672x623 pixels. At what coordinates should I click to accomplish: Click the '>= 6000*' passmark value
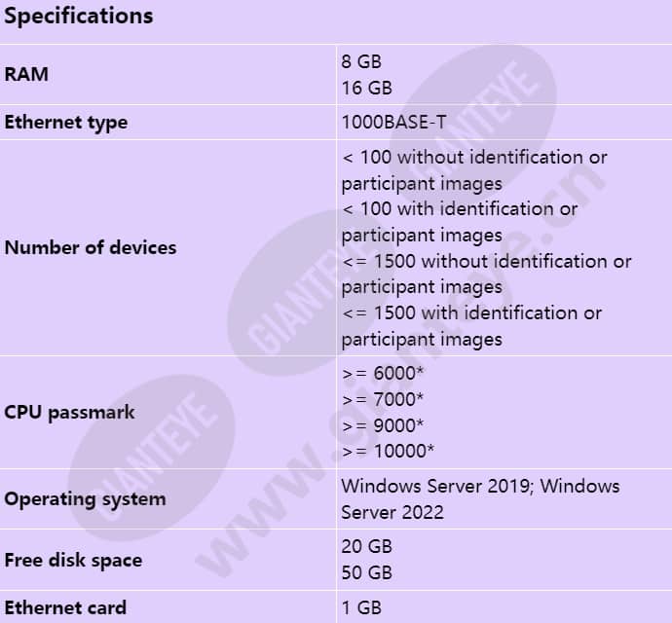pos(383,373)
